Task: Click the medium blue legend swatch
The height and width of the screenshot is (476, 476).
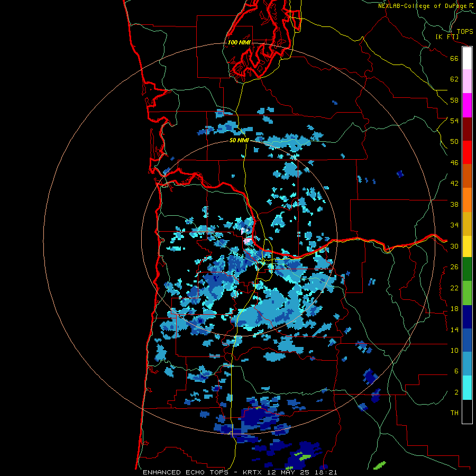Action: [x=467, y=340]
